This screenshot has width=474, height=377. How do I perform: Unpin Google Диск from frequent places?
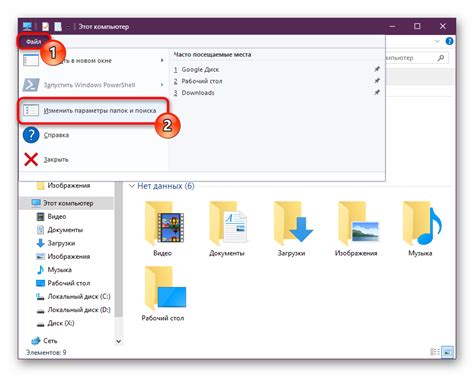pyautogui.click(x=377, y=69)
